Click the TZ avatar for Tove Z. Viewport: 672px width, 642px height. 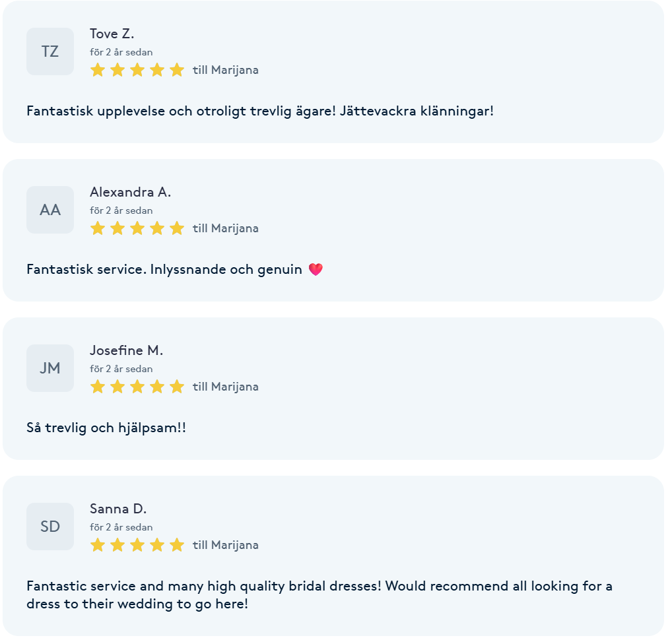pos(50,51)
